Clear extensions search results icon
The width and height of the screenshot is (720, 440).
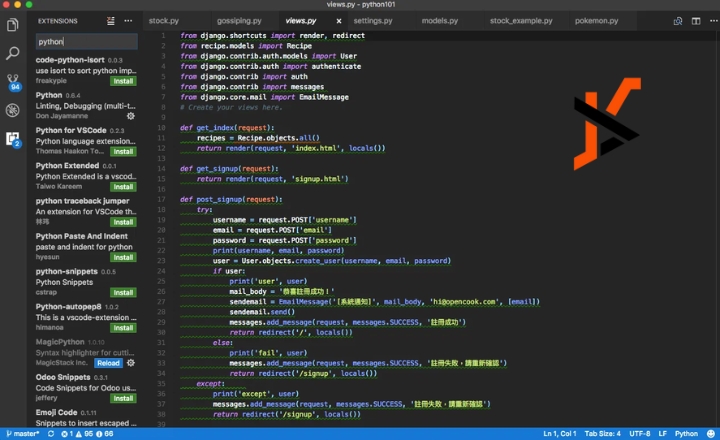click(111, 21)
